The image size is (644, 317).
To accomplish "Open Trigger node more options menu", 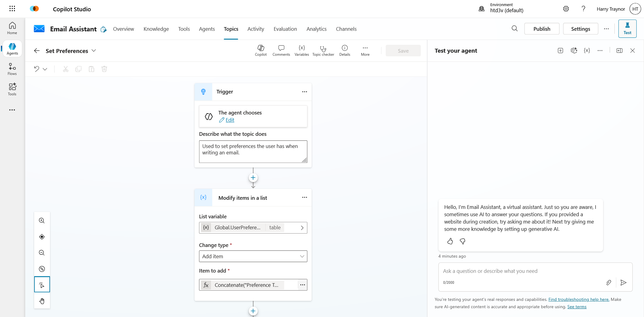I will tap(304, 92).
